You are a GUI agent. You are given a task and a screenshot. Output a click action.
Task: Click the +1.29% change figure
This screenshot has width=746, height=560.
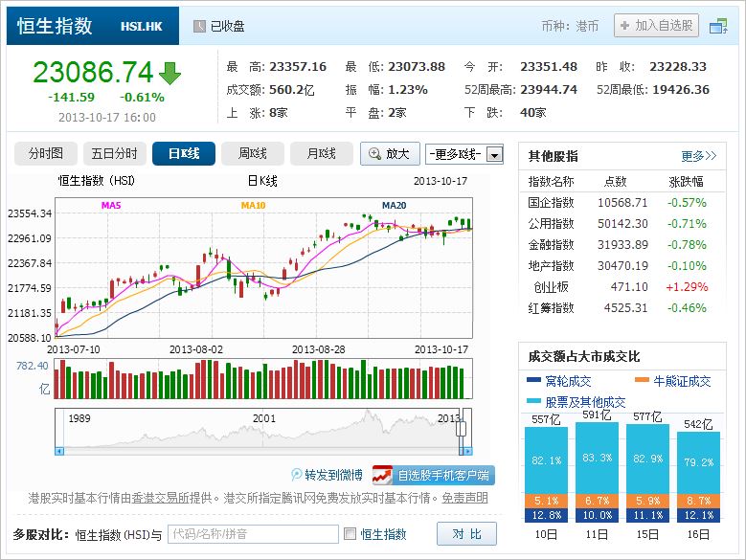pyautogui.click(x=687, y=286)
